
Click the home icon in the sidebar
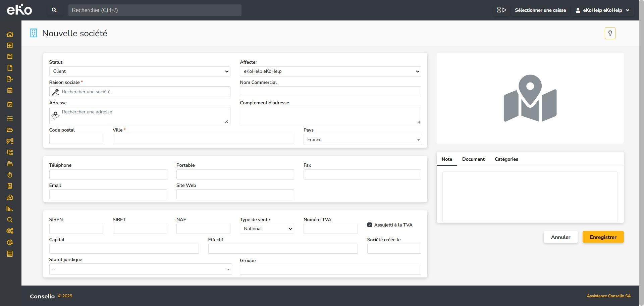point(10,34)
